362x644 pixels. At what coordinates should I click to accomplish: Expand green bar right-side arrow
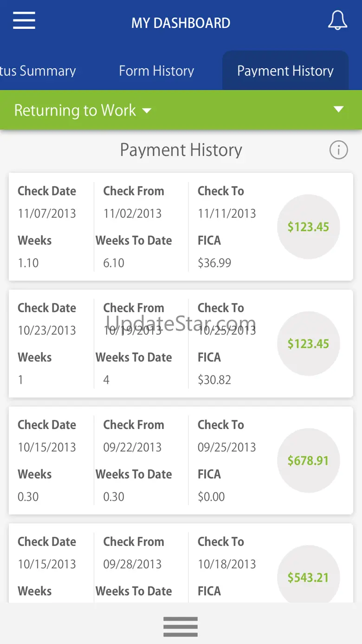click(339, 110)
